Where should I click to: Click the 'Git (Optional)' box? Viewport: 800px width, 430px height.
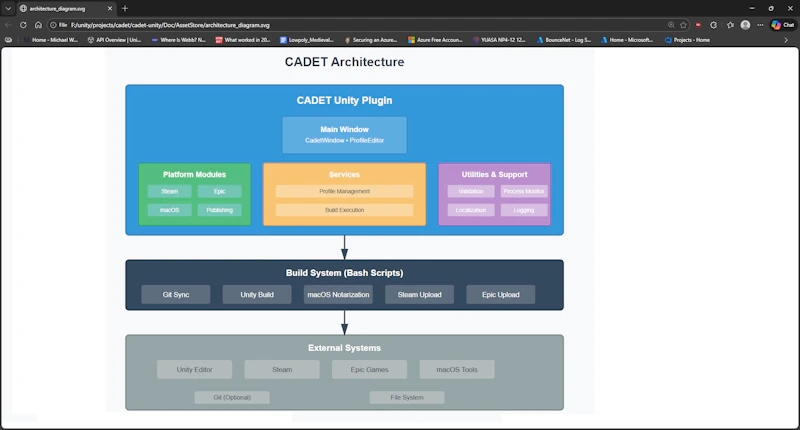coord(232,397)
